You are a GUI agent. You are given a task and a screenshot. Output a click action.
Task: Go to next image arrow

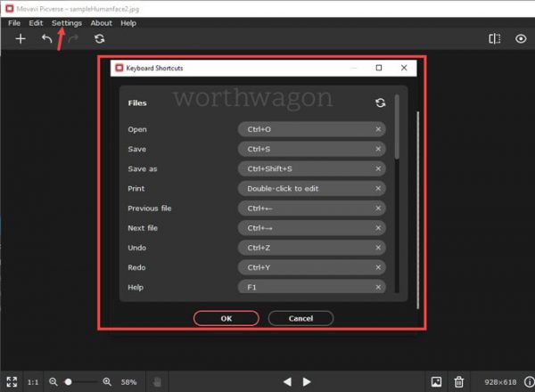click(307, 381)
